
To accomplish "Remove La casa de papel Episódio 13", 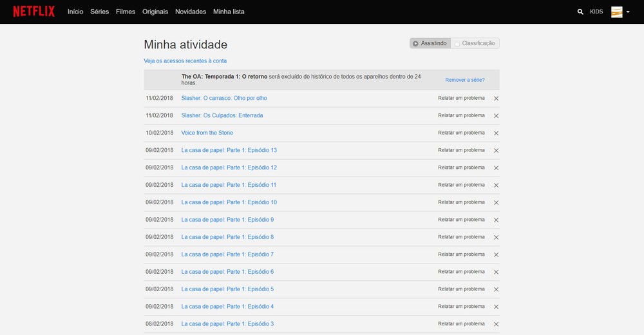I will (496, 151).
